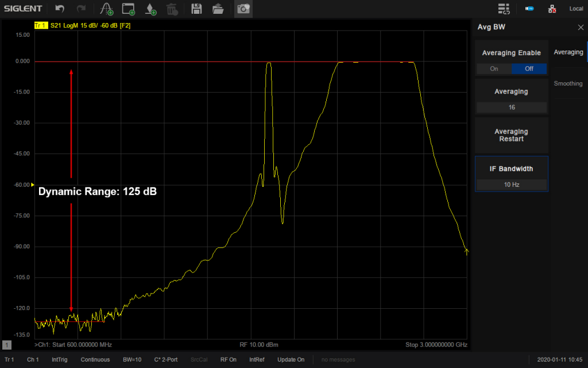The width and height of the screenshot is (588, 368).
Task: Click the IF Bandwidth 10 Hz field
Action: [511, 185]
